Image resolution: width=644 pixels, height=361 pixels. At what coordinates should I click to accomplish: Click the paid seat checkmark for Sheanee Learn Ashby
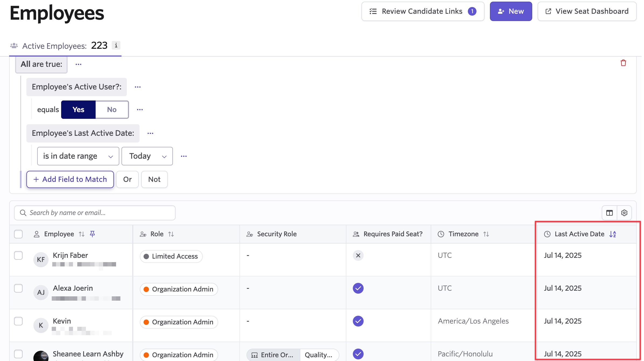click(x=358, y=354)
